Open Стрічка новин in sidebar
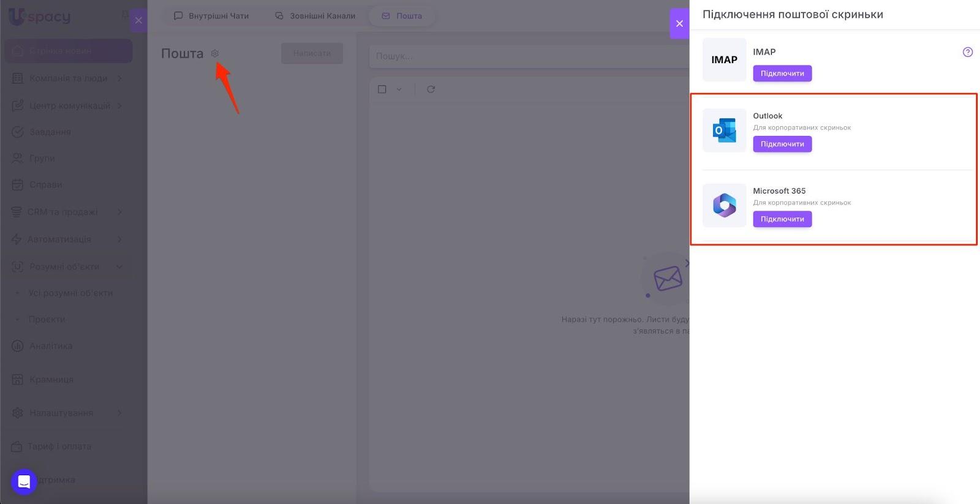The height and width of the screenshot is (504, 980). click(69, 51)
